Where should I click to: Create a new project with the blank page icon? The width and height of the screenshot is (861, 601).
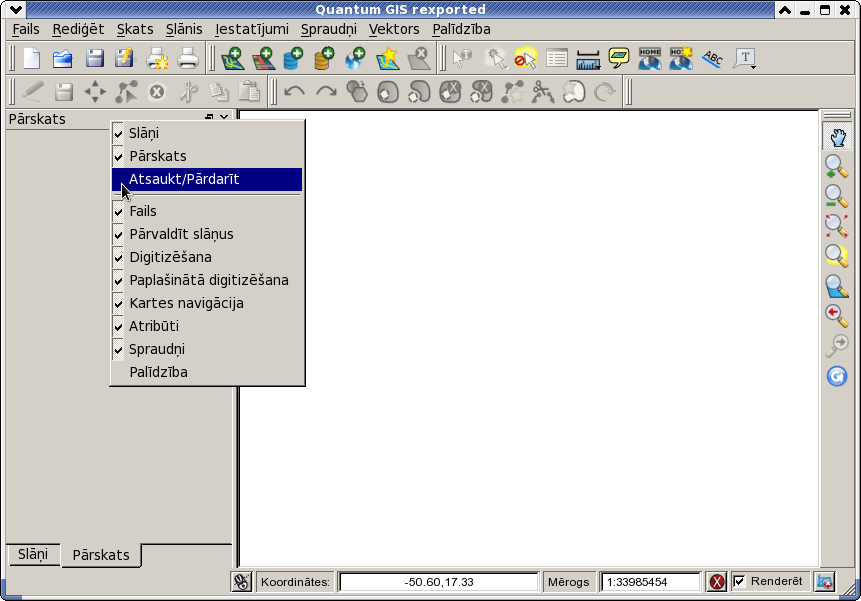pyautogui.click(x=32, y=58)
